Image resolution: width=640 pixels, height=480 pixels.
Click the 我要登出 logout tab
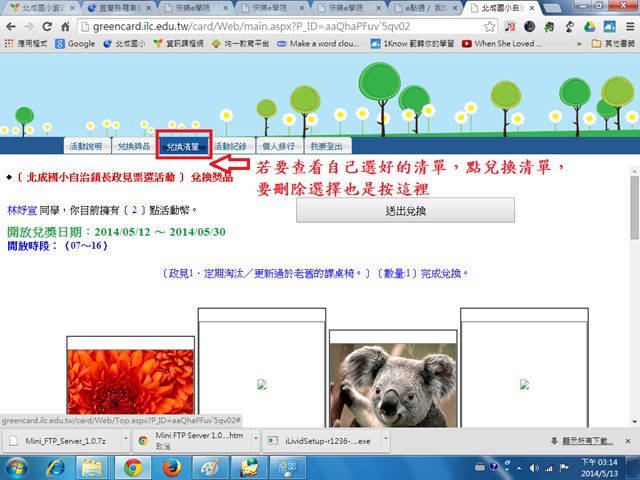click(326, 146)
